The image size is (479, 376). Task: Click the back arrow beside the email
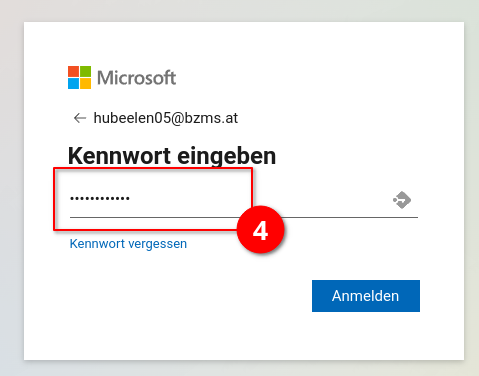coord(80,118)
